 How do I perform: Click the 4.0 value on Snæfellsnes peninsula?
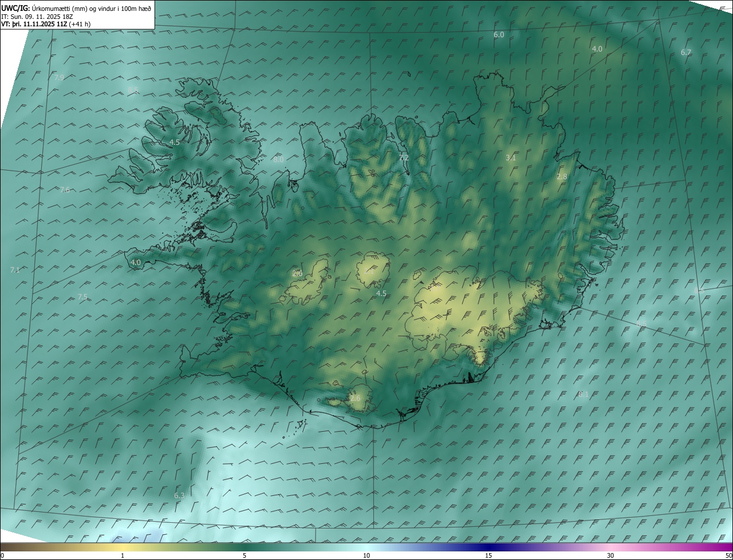pyautogui.click(x=136, y=262)
